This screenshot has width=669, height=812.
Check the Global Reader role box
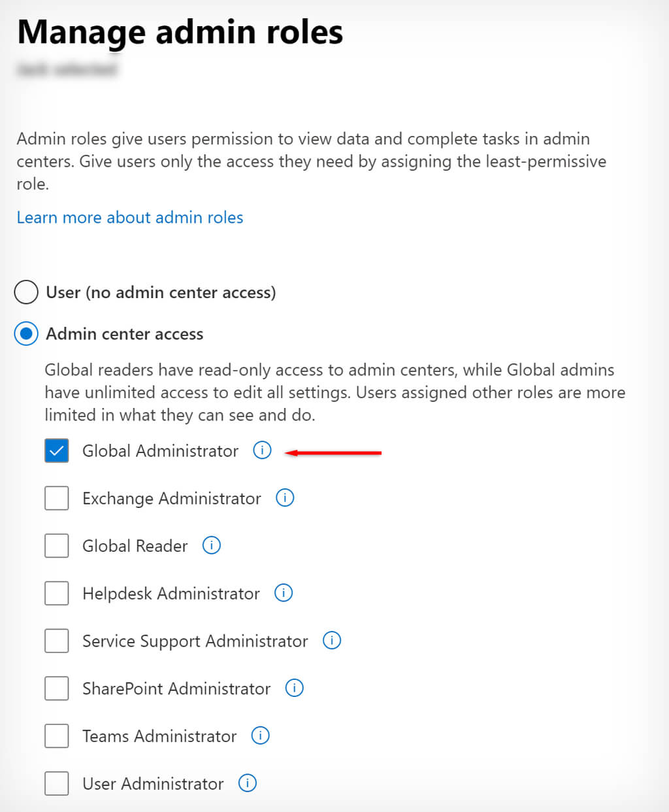coord(57,546)
